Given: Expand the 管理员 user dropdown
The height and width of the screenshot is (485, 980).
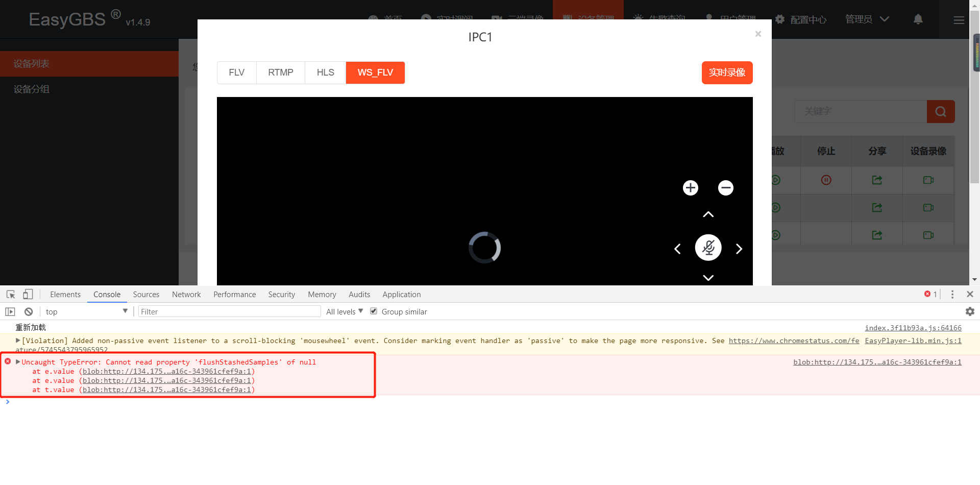Looking at the screenshot, I should coord(867,19).
